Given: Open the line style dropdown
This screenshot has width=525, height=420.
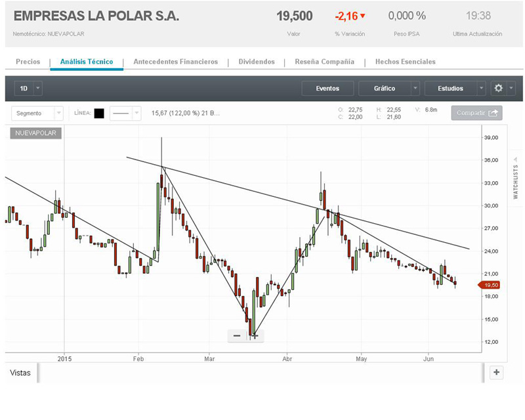Looking at the screenshot, I should click(125, 114).
